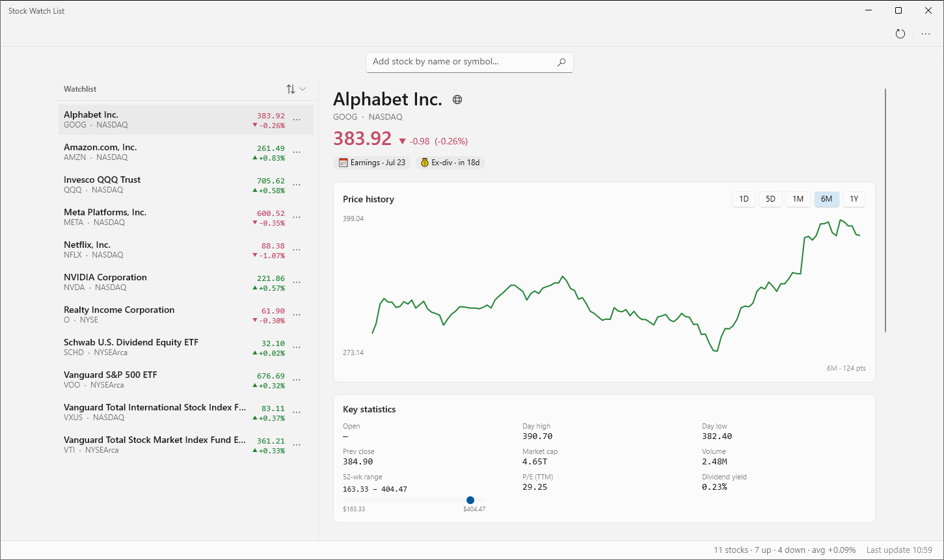
Task: Open more options for VXUS row
Action: (297, 412)
